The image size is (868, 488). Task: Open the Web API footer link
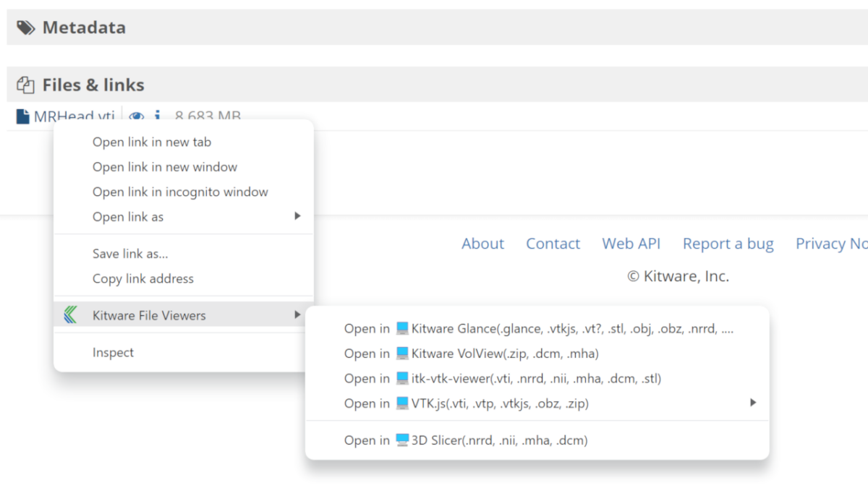click(631, 244)
